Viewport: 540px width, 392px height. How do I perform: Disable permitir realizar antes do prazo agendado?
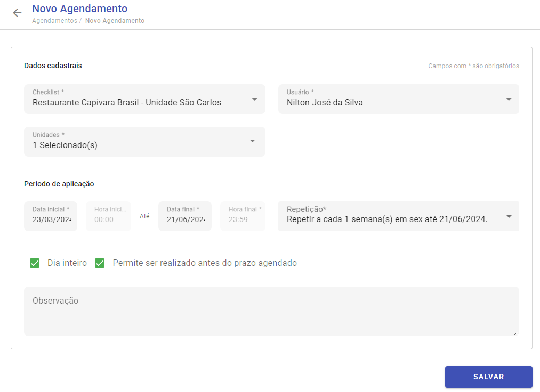(100, 263)
